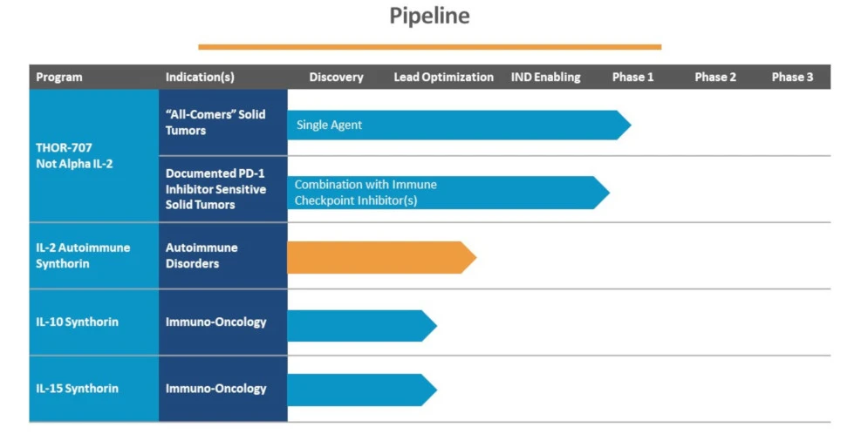Select the Phase 3 column header
Screen dimensions: 868x434
tap(792, 78)
